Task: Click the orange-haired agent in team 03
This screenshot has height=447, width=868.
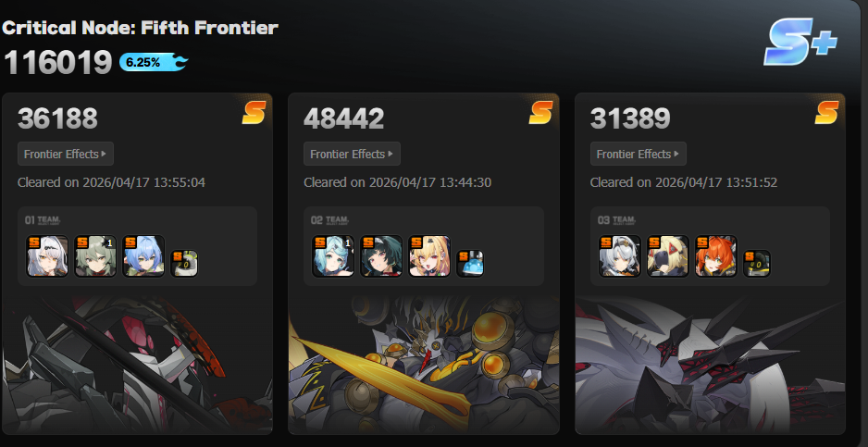Action: pos(716,256)
